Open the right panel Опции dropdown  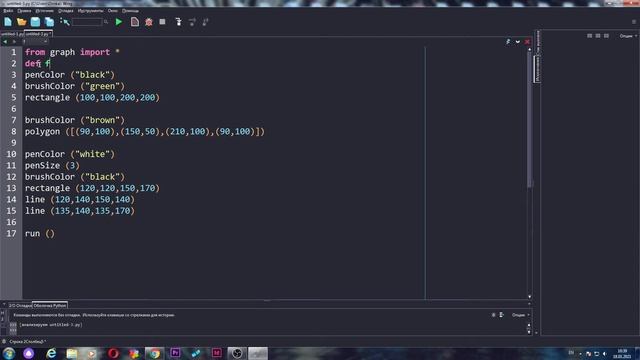(628, 36)
